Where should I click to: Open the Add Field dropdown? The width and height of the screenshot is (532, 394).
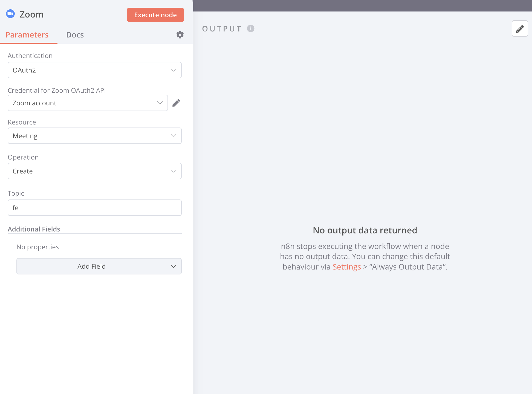(x=99, y=266)
